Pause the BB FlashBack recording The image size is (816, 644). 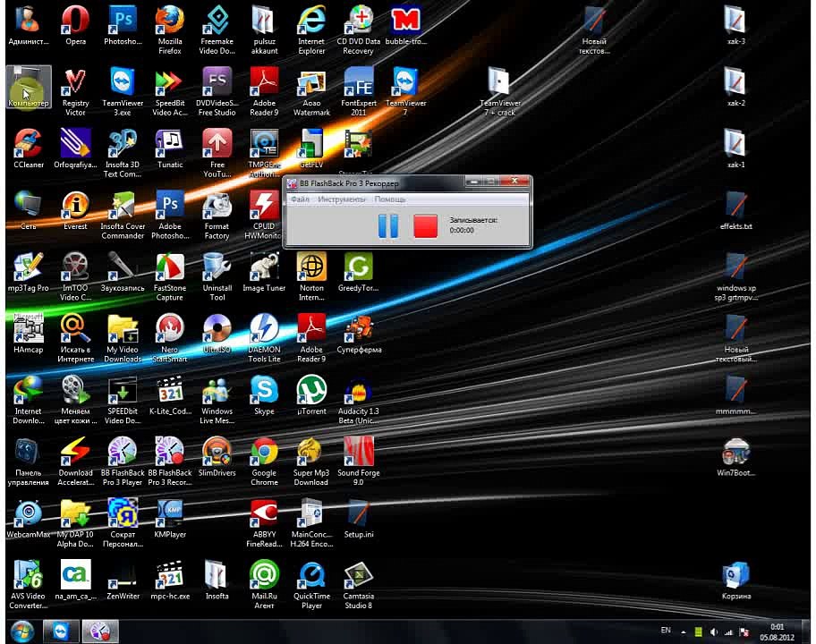[x=387, y=226]
